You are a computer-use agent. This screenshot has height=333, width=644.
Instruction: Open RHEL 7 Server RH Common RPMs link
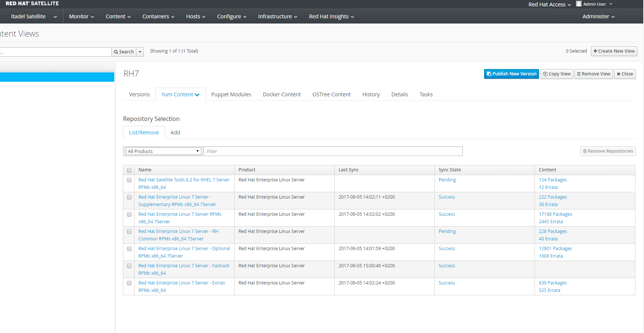[x=178, y=235]
